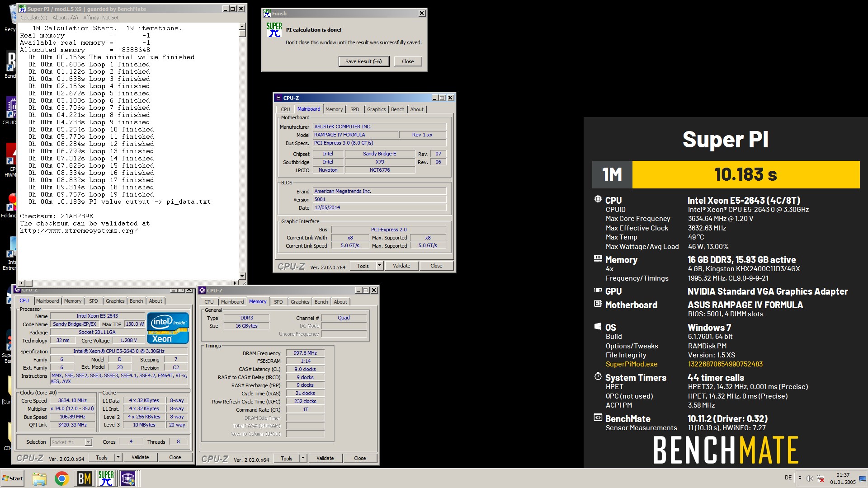Open Mainboard tab in CPU tab CPU-Z window
Image resolution: width=868 pixels, height=488 pixels.
tap(47, 301)
